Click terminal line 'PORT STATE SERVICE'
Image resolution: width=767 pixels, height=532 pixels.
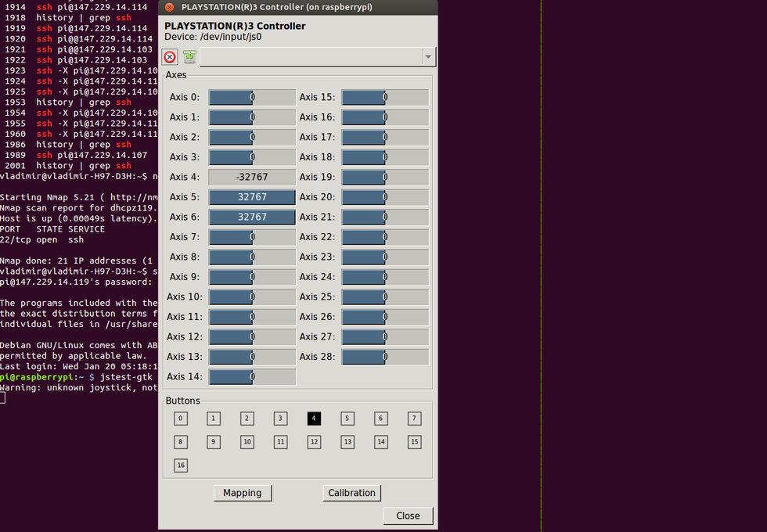[52, 229]
